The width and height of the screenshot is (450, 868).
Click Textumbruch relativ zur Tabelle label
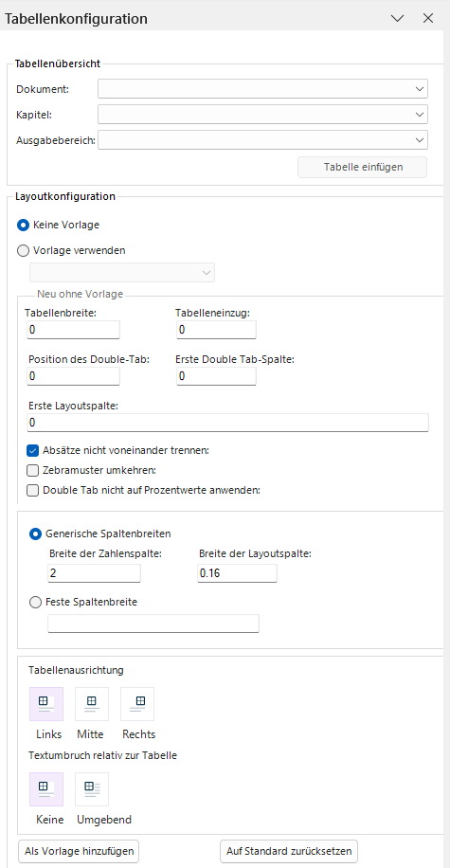pyautogui.click(x=102, y=755)
